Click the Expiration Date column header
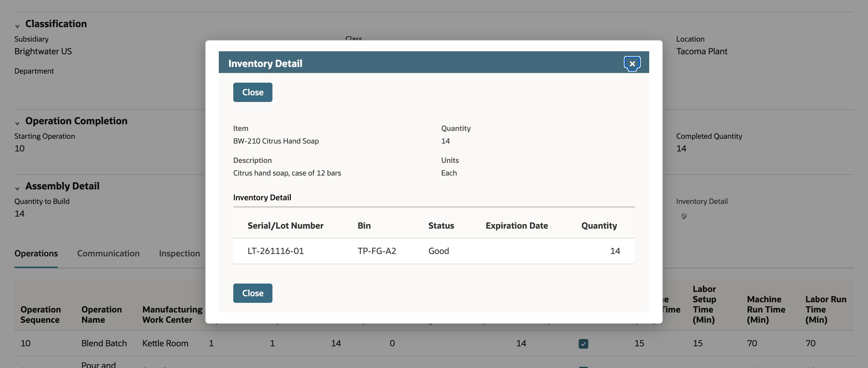The image size is (868, 368). pyautogui.click(x=517, y=225)
